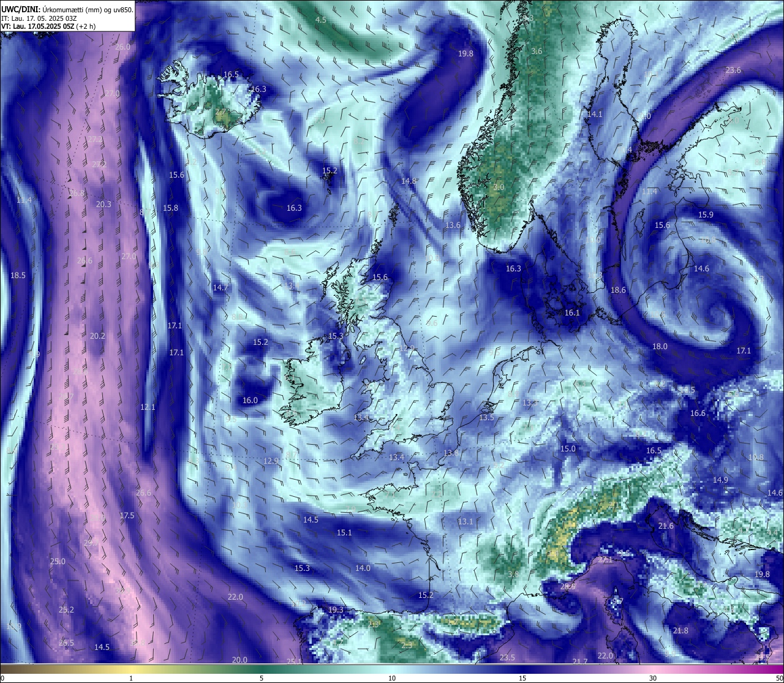The image size is (784, 683).
Task: Click the map value 13.6
Action: (453, 225)
